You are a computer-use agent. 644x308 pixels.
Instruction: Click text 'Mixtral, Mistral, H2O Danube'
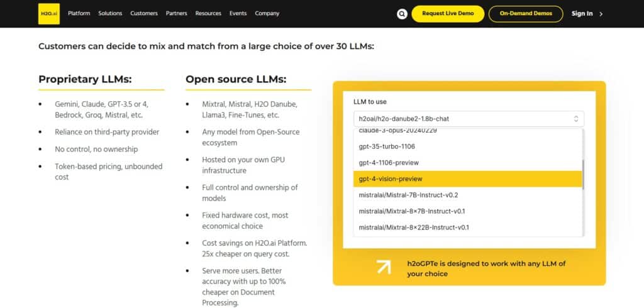pyautogui.click(x=249, y=104)
